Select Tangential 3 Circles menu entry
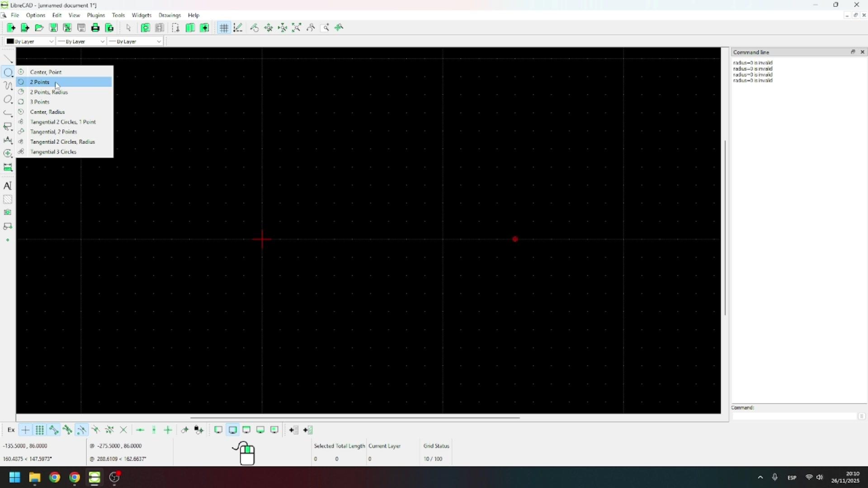The image size is (868, 488). 53,152
